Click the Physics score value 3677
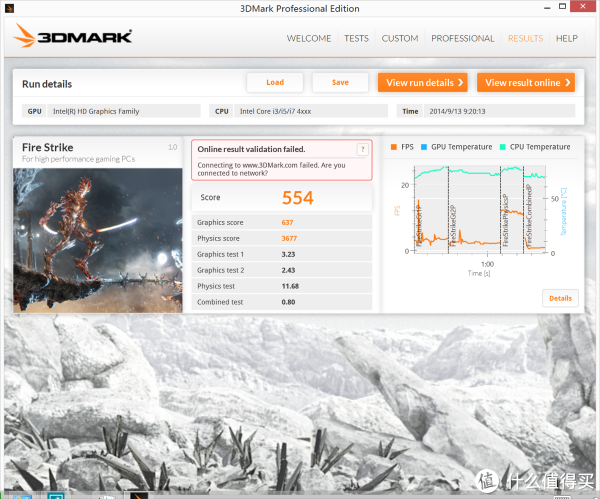 click(x=289, y=238)
